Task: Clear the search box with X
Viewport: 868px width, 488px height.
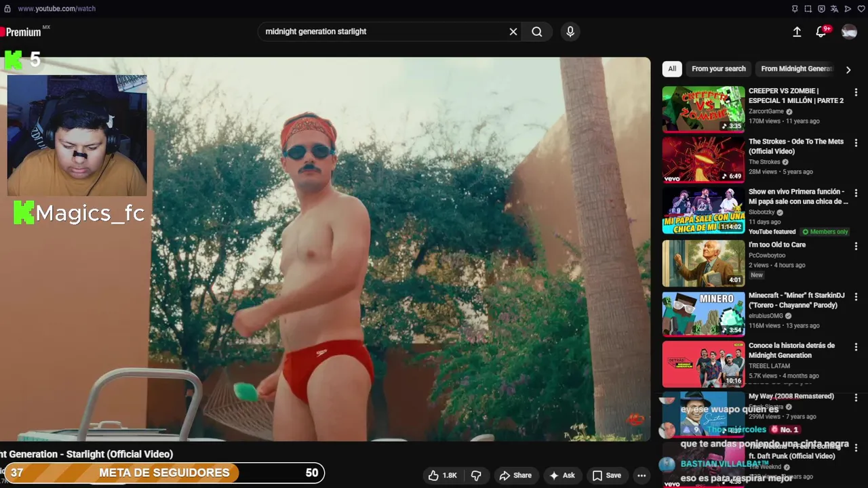Action: pyautogui.click(x=513, y=32)
